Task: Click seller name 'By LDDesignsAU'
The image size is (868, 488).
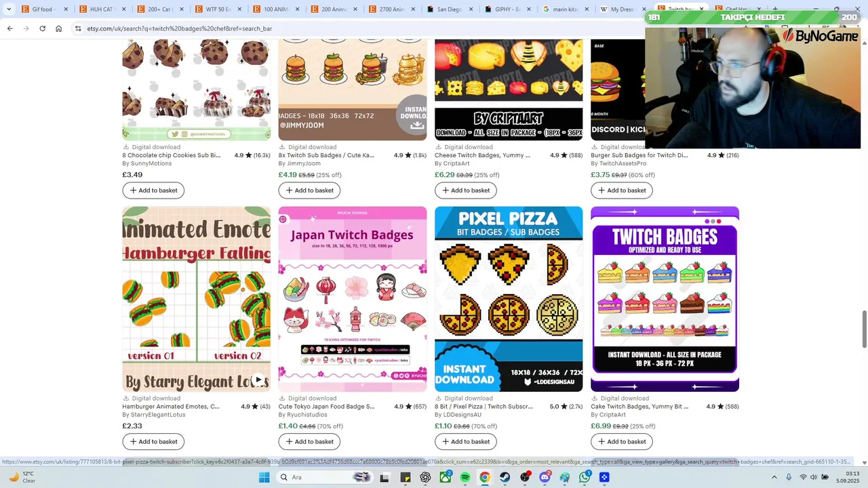Action: (x=458, y=415)
